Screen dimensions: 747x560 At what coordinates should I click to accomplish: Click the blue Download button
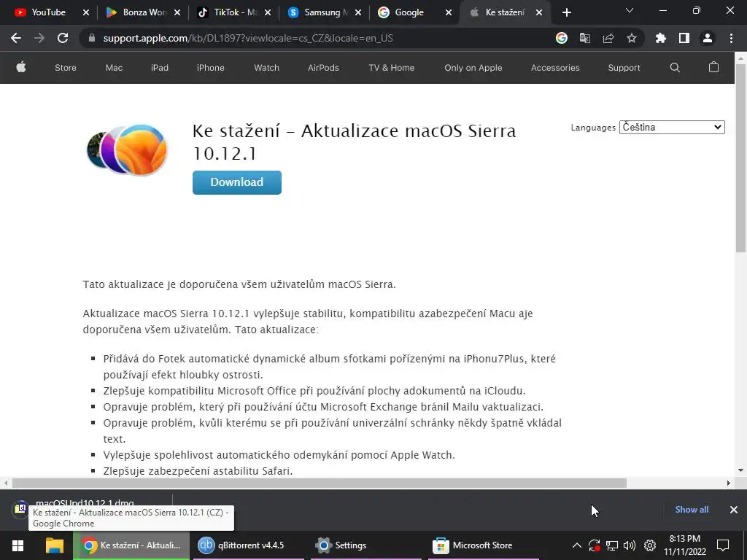click(237, 182)
